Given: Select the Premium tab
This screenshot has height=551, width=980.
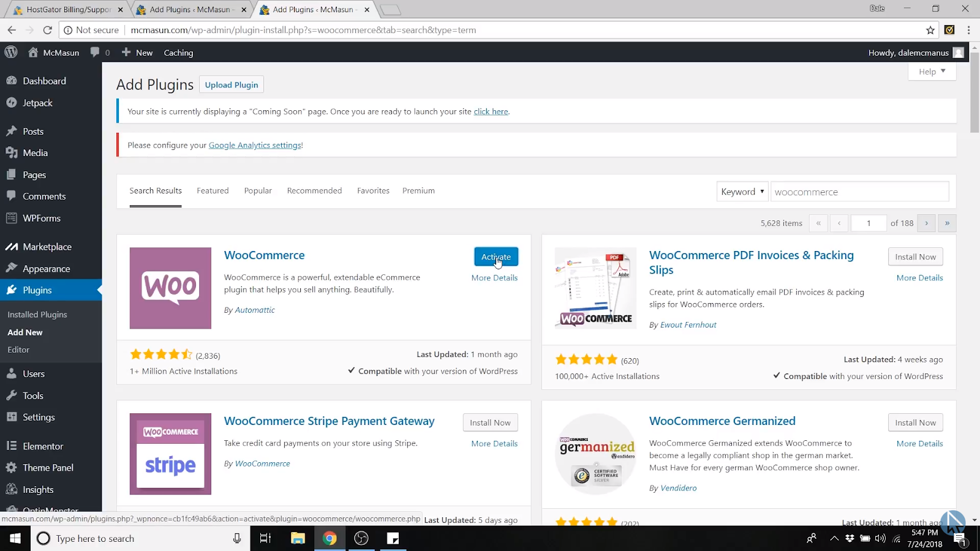Looking at the screenshot, I should [x=418, y=190].
